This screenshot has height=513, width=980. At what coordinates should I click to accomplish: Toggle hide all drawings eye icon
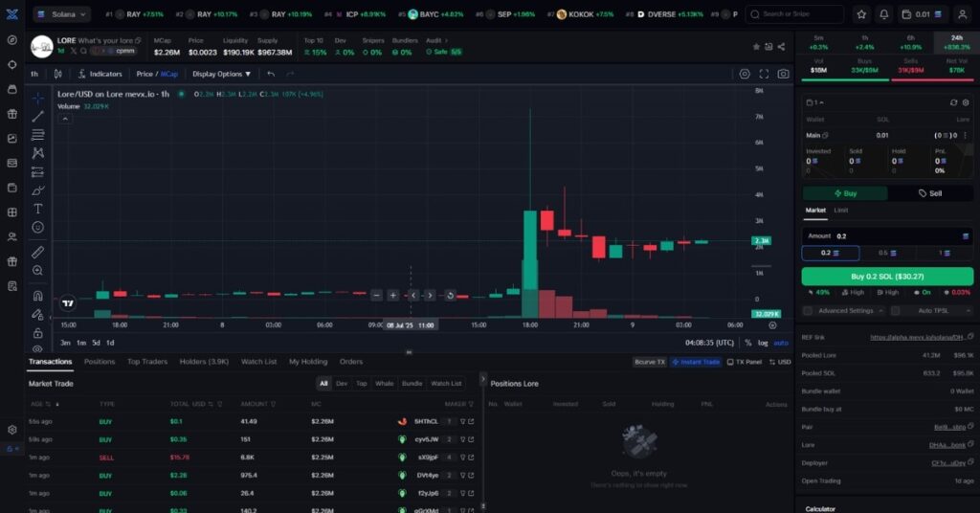pos(38,349)
